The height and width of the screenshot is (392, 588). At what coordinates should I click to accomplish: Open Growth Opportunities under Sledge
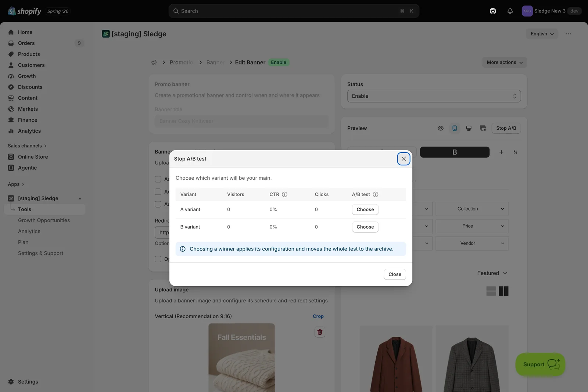44,220
